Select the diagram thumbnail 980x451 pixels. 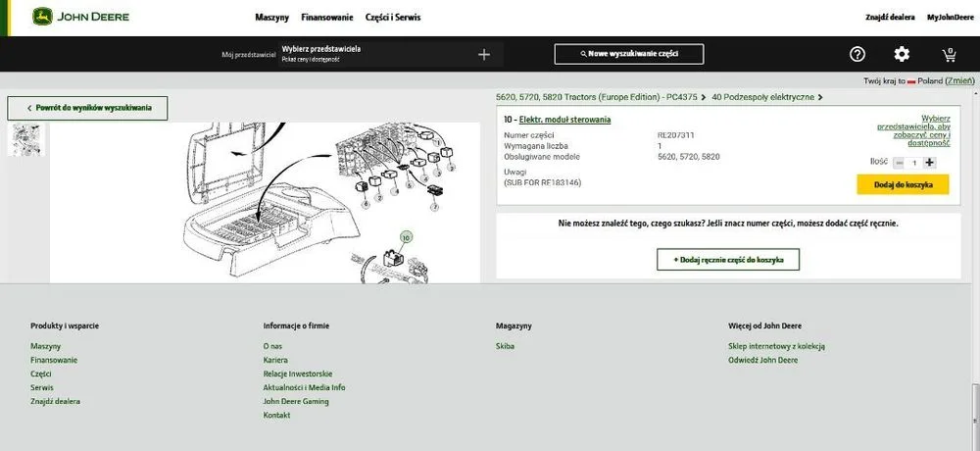(x=26, y=139)
